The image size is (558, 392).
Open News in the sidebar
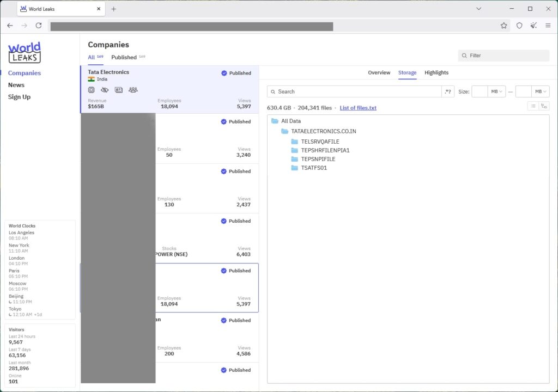coord(16,85)
